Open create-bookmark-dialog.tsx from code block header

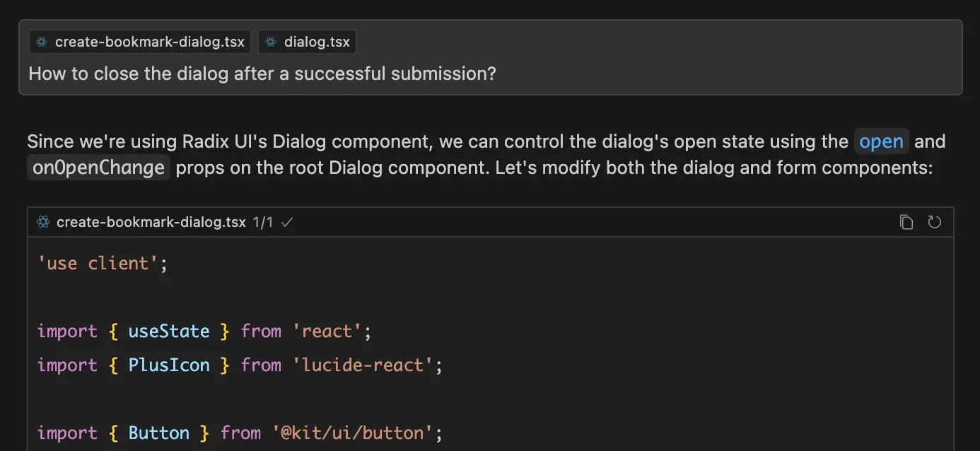click(151, 222)
